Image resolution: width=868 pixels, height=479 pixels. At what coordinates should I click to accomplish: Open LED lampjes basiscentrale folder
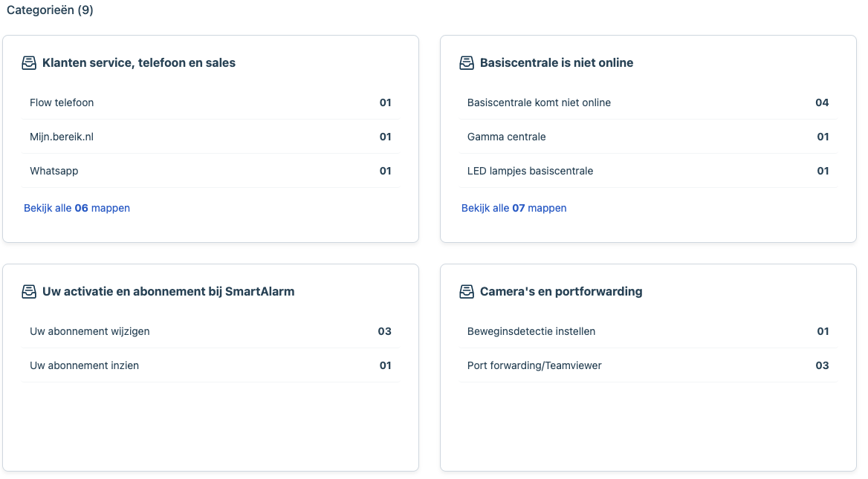(x=530, y=171)
